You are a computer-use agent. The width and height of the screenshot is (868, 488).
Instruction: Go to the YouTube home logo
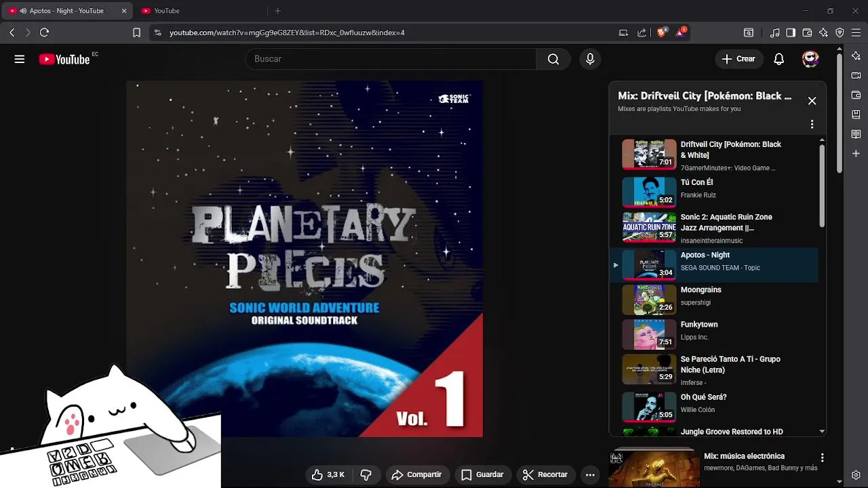point(64,59)
